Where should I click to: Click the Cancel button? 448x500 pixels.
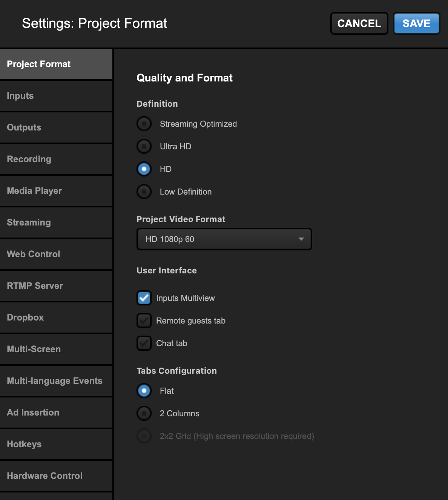coord(359,23)
